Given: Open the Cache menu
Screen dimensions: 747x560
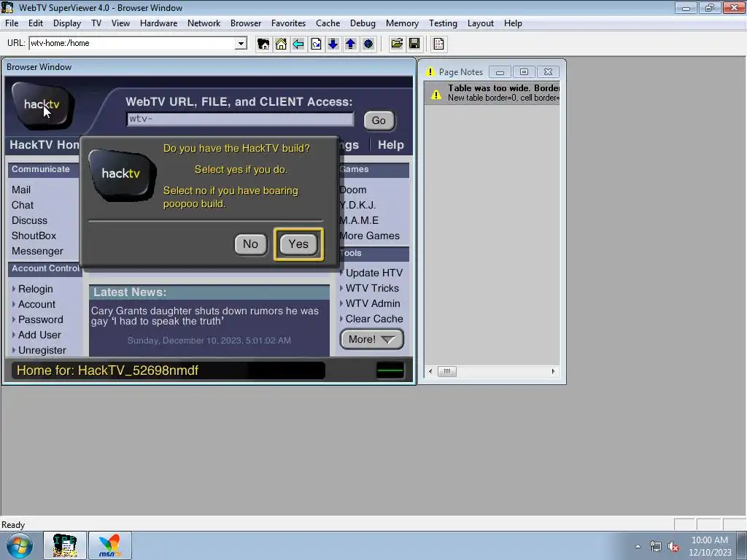Looking at the screenshot, I should [328, 23].
